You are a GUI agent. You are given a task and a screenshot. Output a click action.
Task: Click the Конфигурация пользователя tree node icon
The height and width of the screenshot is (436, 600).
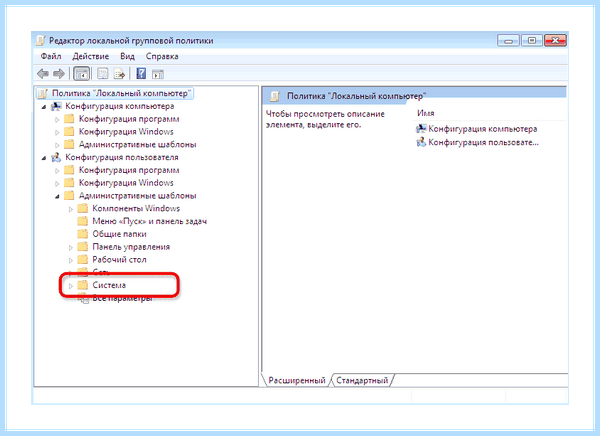click(56, 157)
